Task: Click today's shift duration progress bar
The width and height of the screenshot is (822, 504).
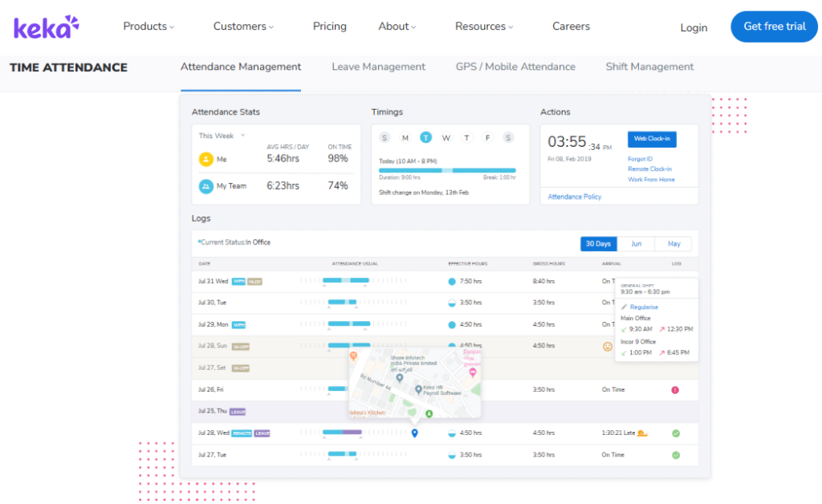Action: pyautogui.click(x=447, y=170)
